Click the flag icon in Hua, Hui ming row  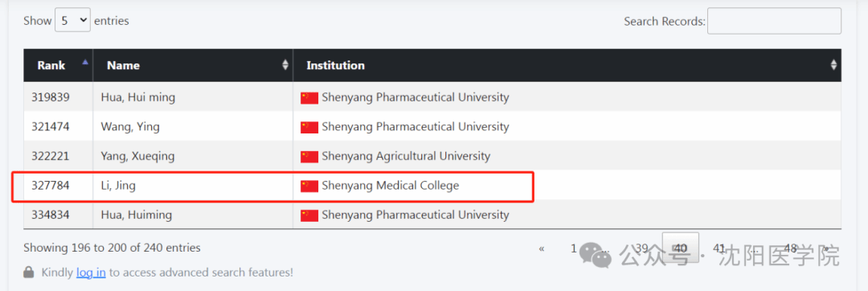[x=309, y=98]
